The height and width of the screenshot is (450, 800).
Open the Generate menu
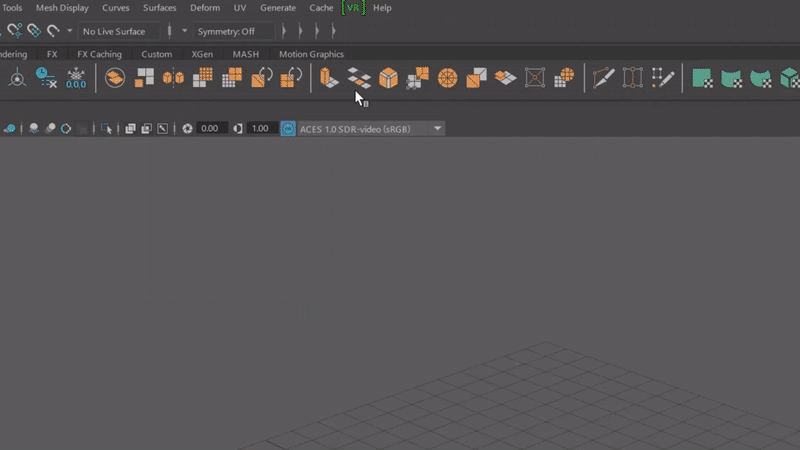(278, 8)
